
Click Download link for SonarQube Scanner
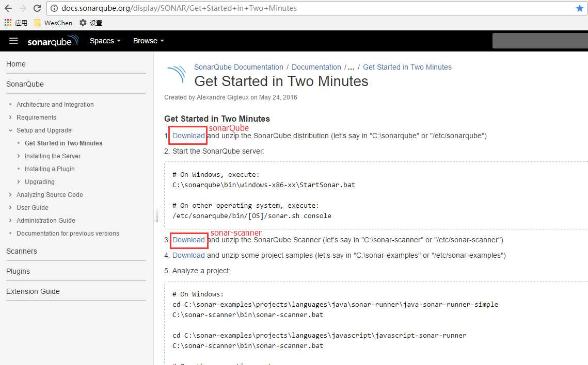coord(188,240)
